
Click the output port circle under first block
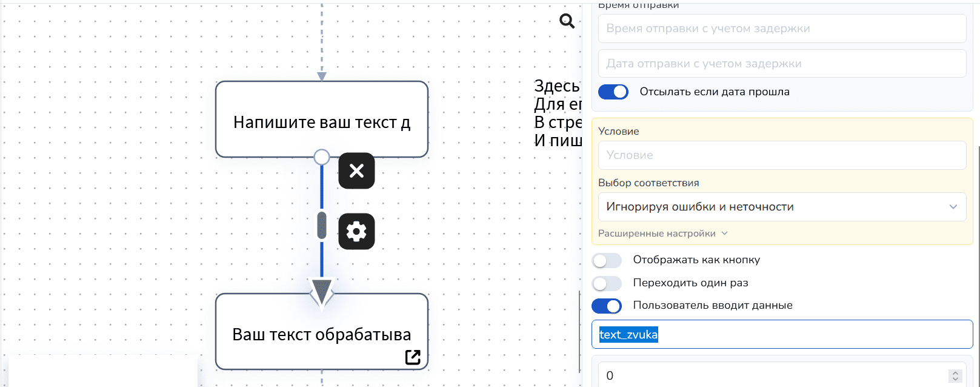(x=322, y=157)
